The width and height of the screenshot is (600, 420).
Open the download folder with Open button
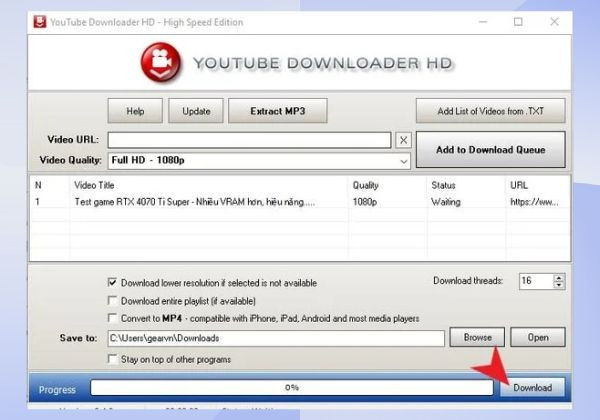coord(538,337)
